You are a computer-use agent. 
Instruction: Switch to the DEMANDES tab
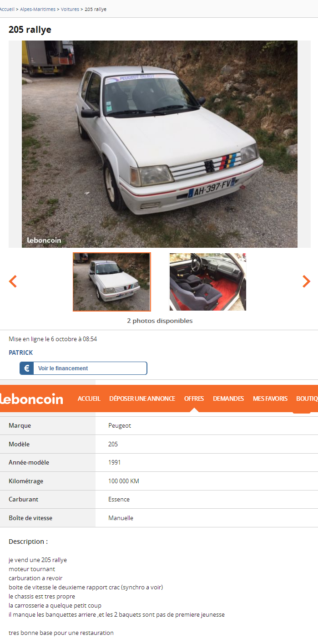[x=228, y=399]
